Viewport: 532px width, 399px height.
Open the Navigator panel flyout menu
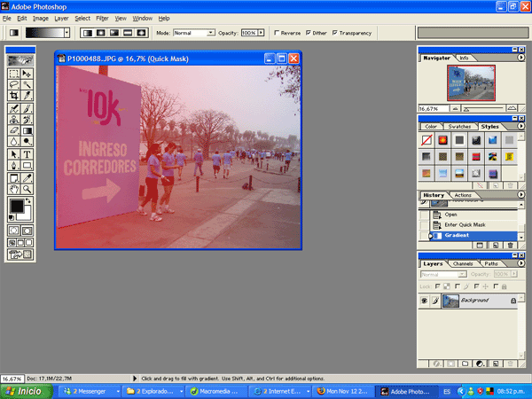(x=520, y=58)
